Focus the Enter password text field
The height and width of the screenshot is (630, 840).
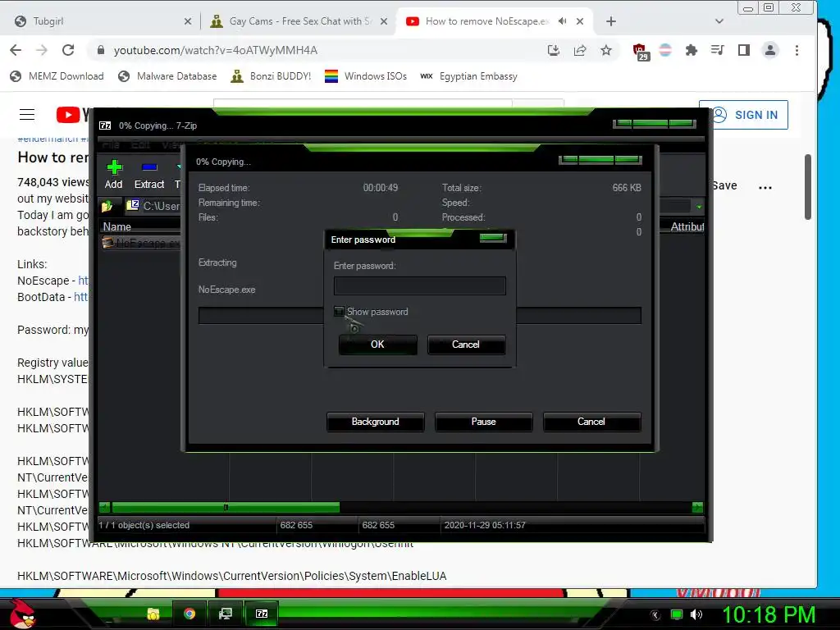click(419, 285)
